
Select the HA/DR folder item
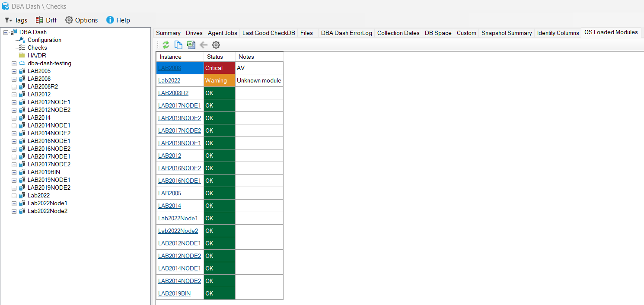pyautogui.click(x=37, y=55)
